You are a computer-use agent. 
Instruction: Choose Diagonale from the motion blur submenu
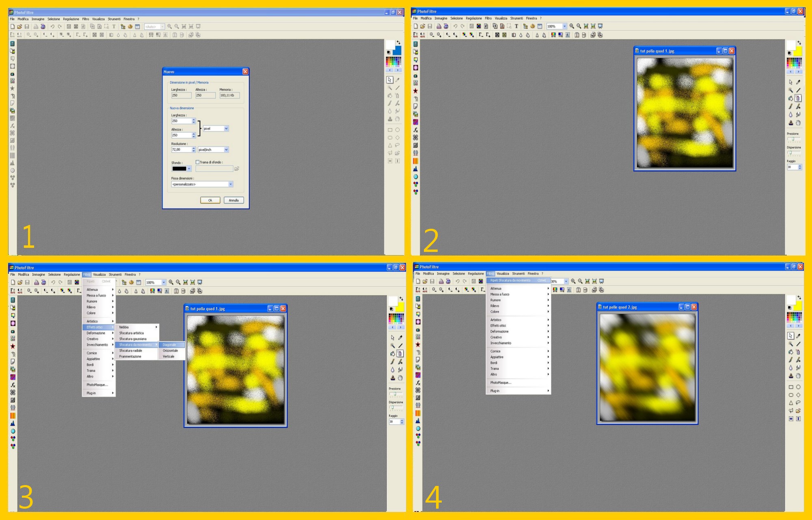pyautogui.click(x=170, y=345)
